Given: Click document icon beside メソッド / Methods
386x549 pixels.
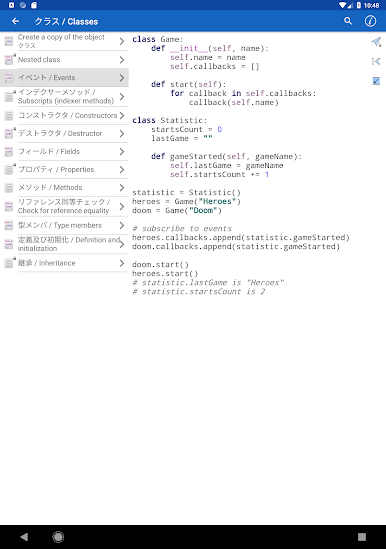Looking at the screenshot, I should pyautogui.click(x=9, y=188).
